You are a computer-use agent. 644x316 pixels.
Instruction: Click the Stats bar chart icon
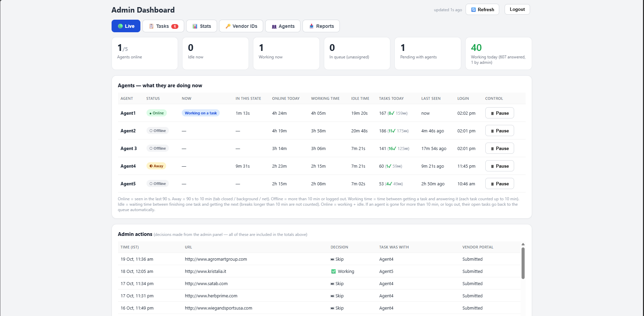coord(195,26)
